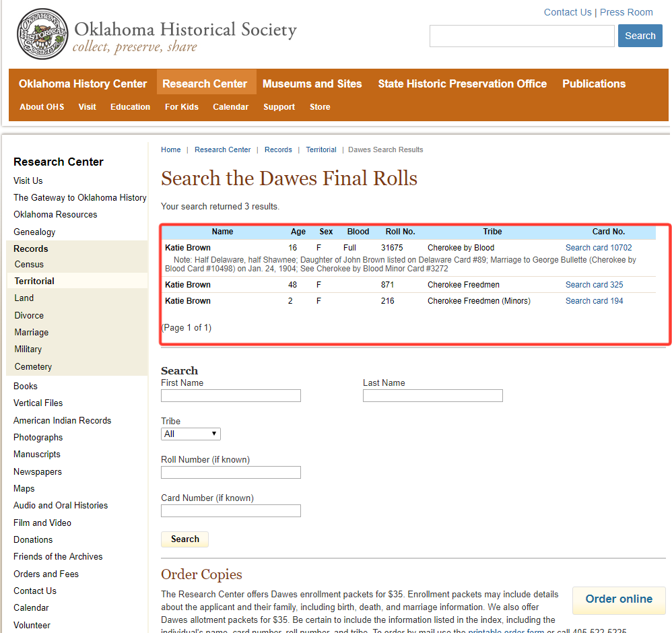Click the Order online button
The image size is (672, 633).
[619, 599]
